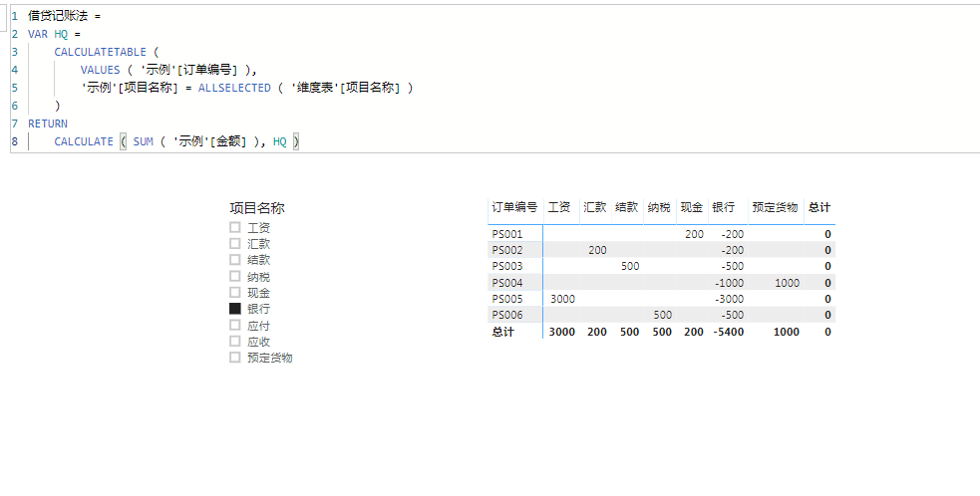Click the CALCULATETABLE keyword in formula
Screen dimensions: 980x496
[100, 52]
